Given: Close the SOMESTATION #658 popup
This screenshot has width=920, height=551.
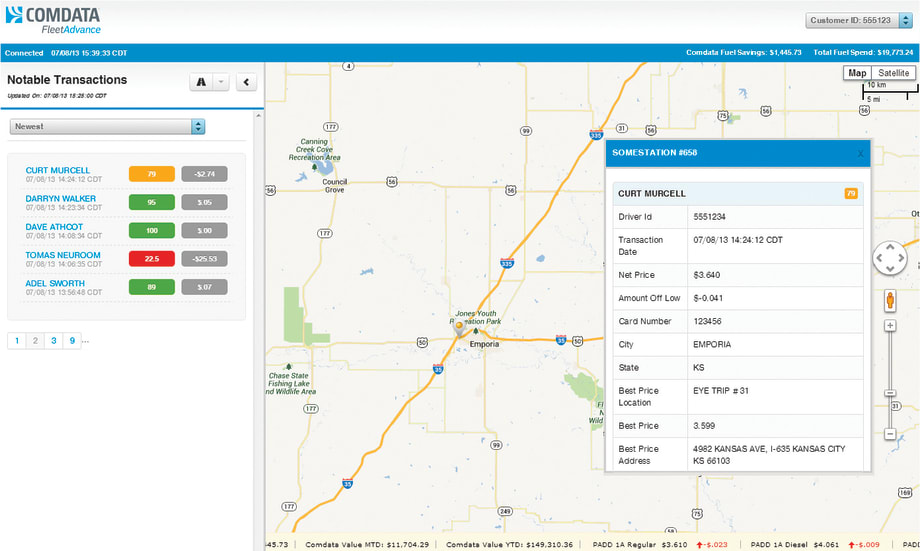Looking at the screenshot, I should click(861, 153).
